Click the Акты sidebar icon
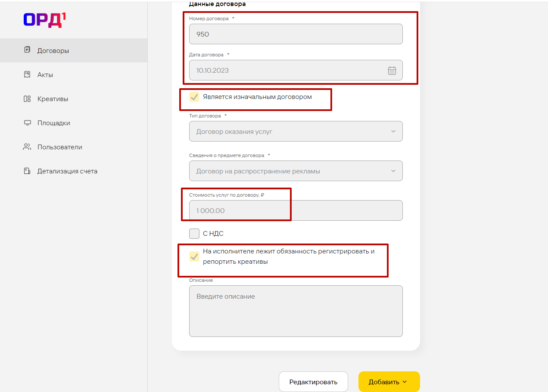548x392 pixels. click(x=27, y=74)
